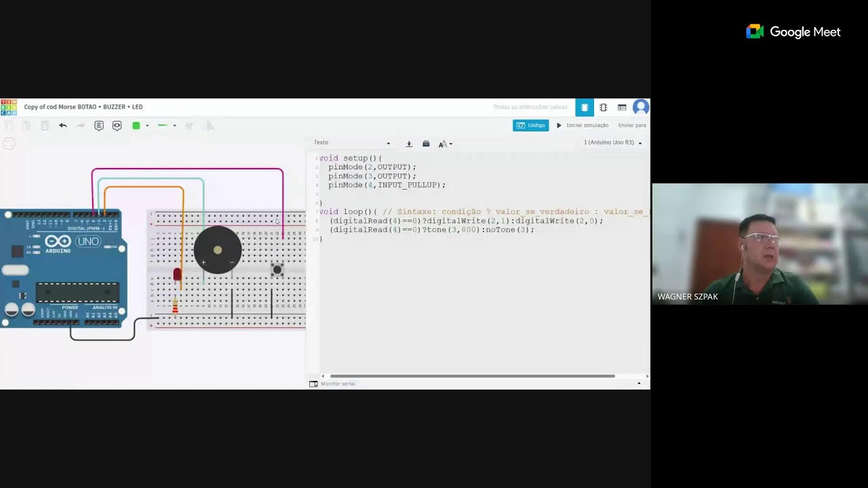Click the pinMode(3,OUTPUT); code line
The height and width of the screenshot is (488, 868).
[372, 176]
